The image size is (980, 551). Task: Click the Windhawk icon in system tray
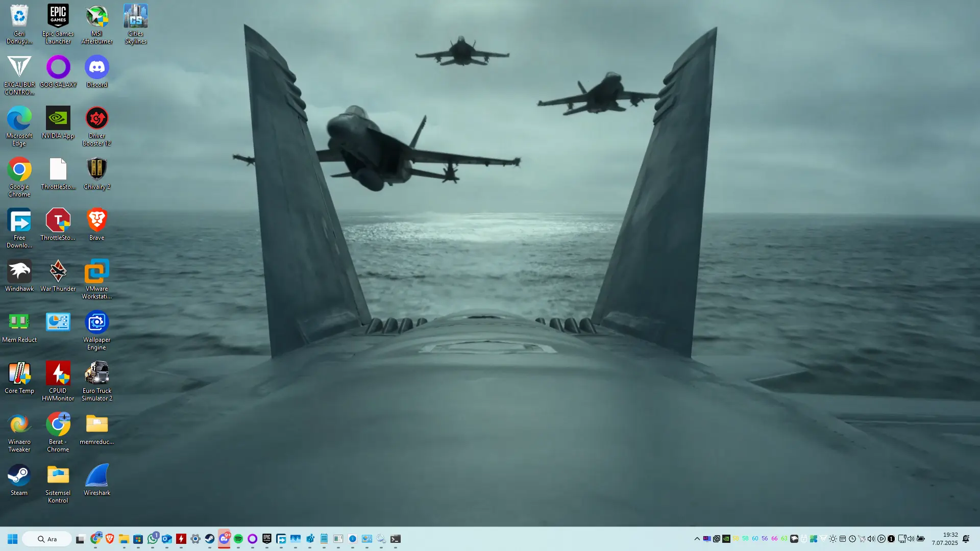pyautogui.click(x=794, y=539)
